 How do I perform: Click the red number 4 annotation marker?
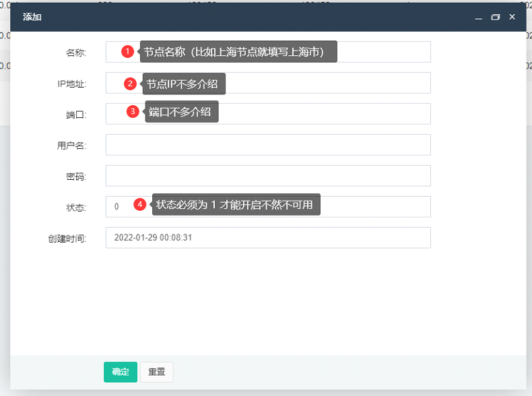click(140, 204)
